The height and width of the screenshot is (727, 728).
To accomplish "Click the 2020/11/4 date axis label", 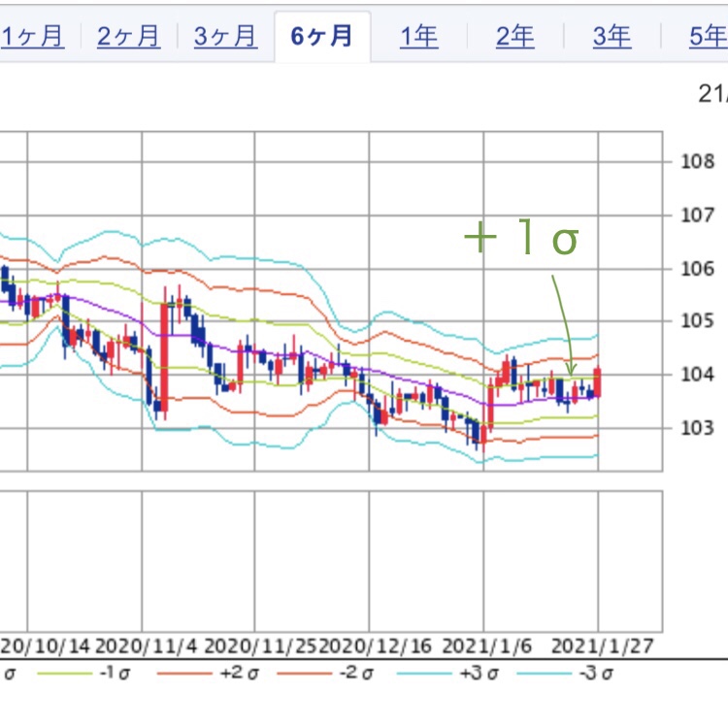I will [x=147, y=646].
